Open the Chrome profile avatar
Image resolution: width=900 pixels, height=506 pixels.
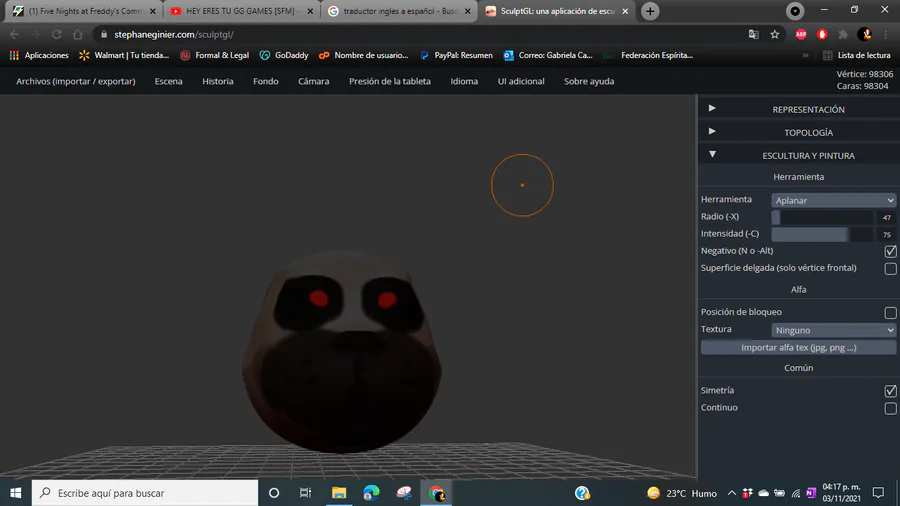coord(864,34)
